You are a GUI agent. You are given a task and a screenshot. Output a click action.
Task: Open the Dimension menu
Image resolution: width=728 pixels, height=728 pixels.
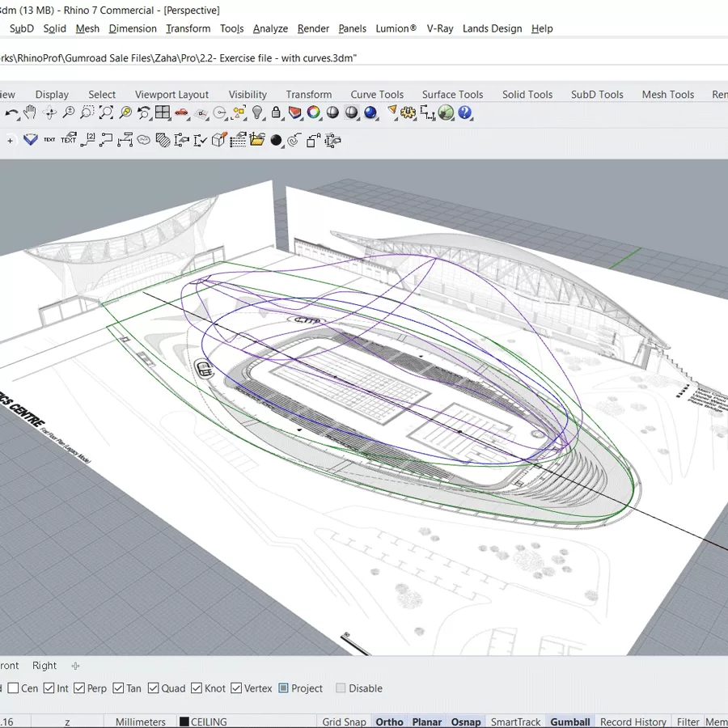[133, 29]
